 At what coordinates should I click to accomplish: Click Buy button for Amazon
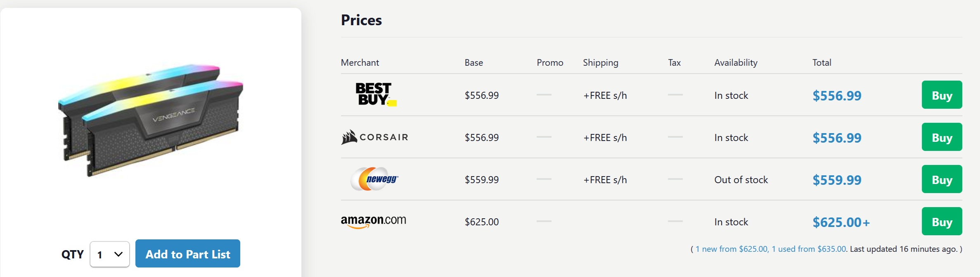pos(942,222)
